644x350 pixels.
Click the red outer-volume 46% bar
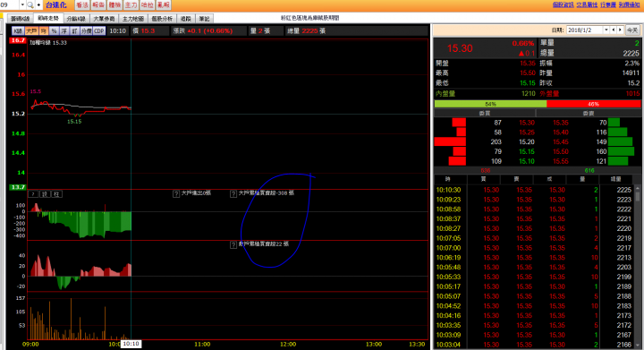pos(594,104)
